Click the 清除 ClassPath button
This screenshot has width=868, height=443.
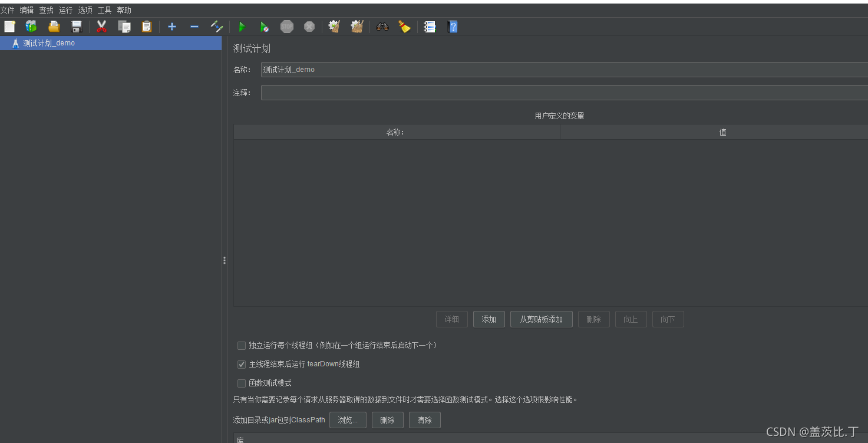[x=425, y=420]
